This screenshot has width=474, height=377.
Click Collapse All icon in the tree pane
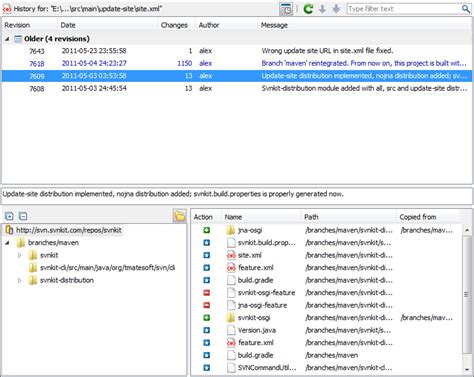click(x=23, y=216)
